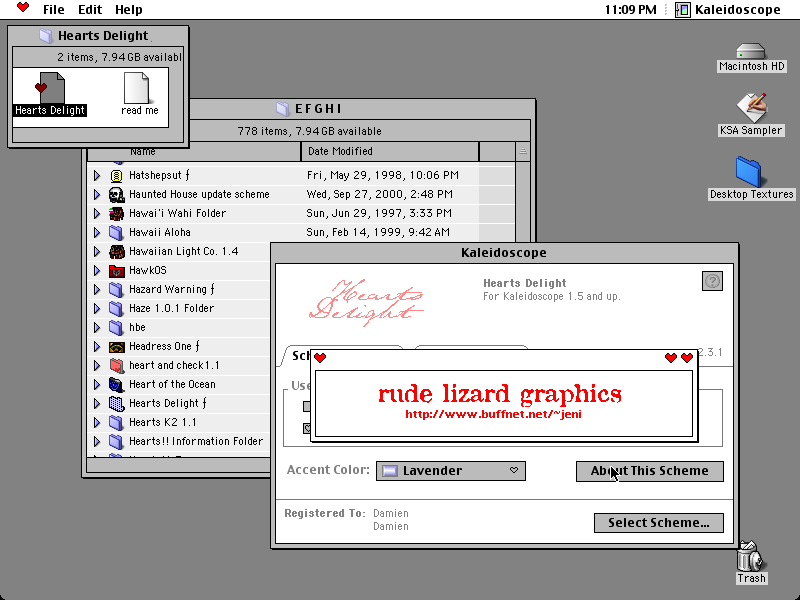Image resolution: width=800 pixels, height=600 pixels.
Task: Expand the Hawai'i Wahi Folder disclosure triangle
Action: (x=97, y=213)
